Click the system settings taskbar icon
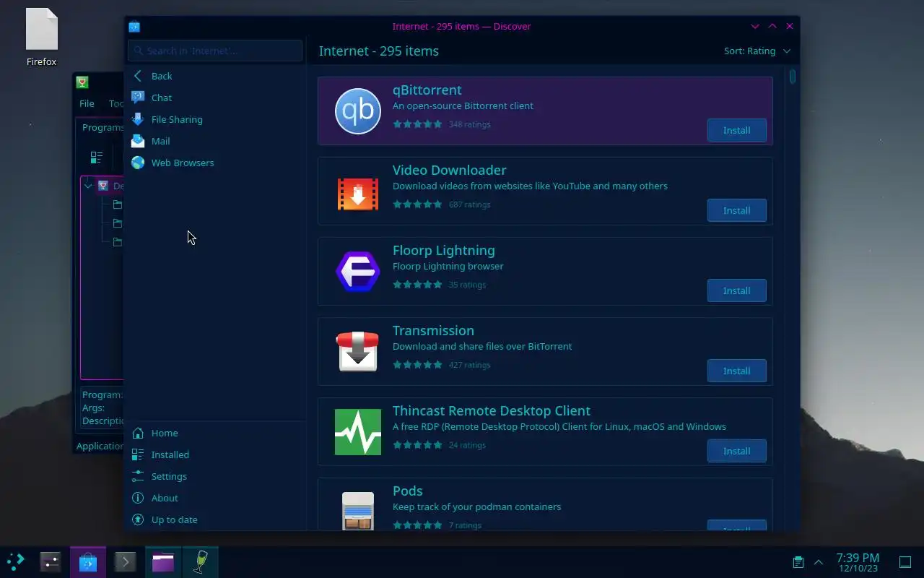This screenshot has height=578, width=924. coord(51,562)
